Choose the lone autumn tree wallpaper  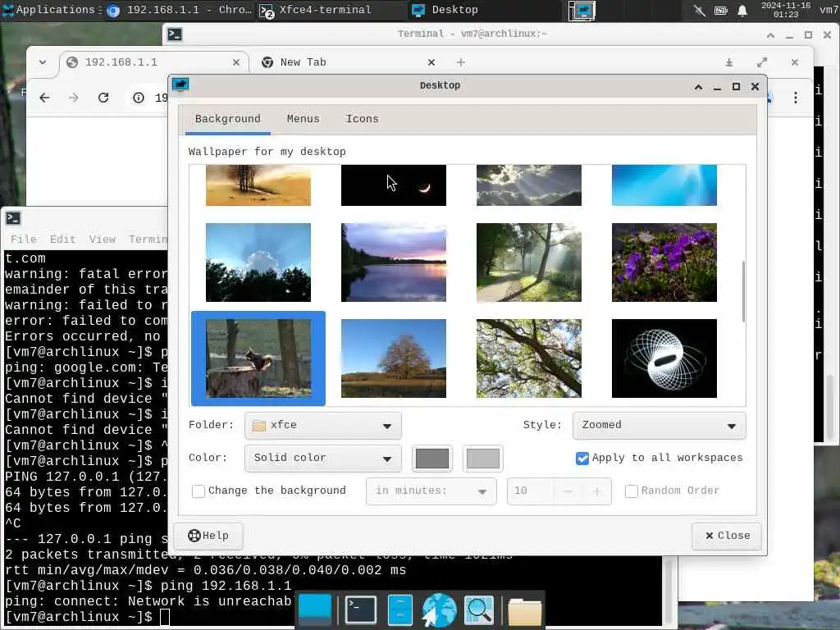click(393, 358)
